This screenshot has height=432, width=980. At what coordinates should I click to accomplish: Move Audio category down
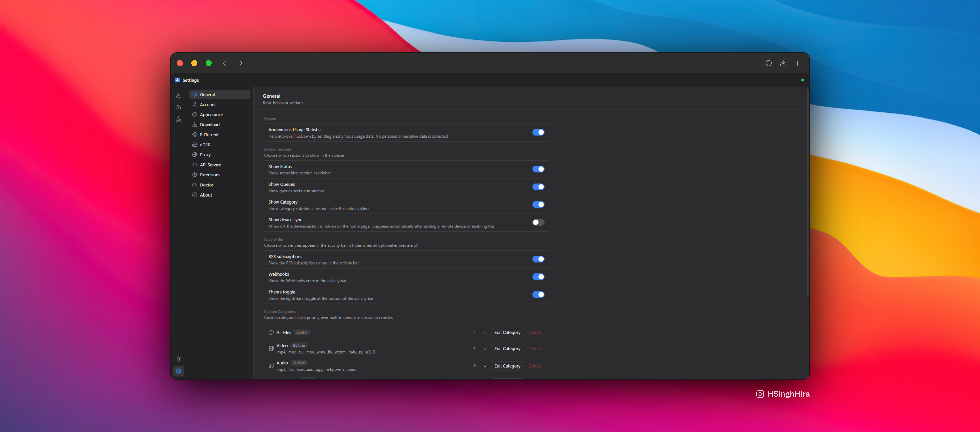tap(485, 366)
